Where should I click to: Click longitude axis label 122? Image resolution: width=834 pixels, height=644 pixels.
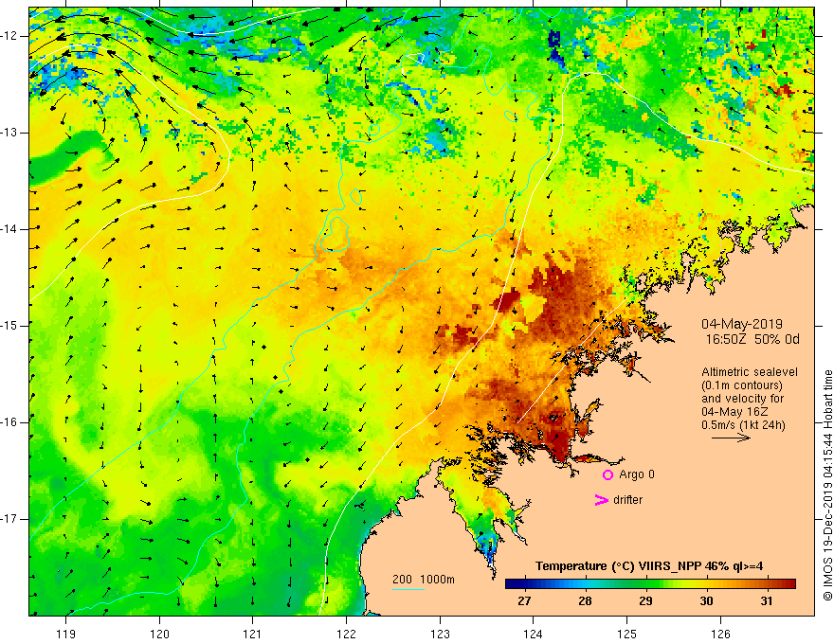tap(346, 634)
